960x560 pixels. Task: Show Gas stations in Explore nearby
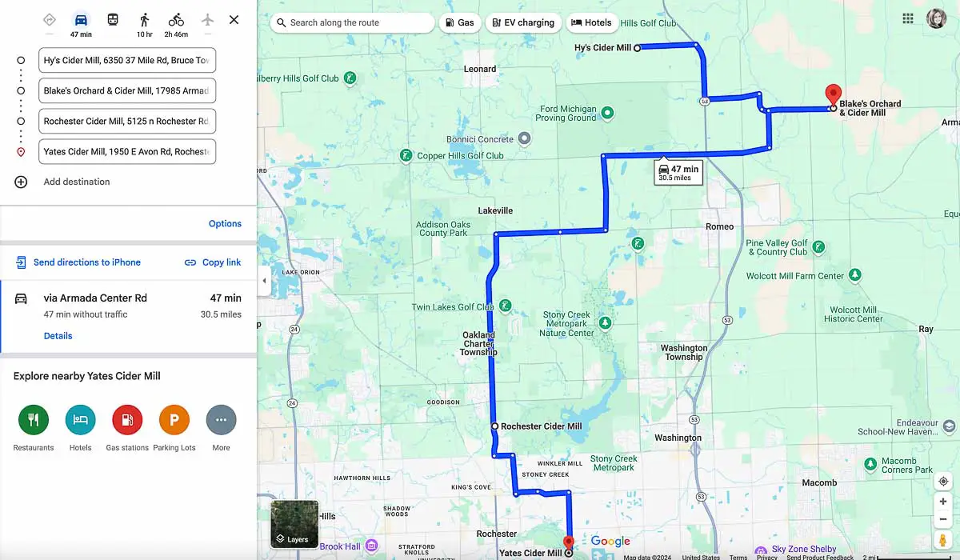(127, 418)
